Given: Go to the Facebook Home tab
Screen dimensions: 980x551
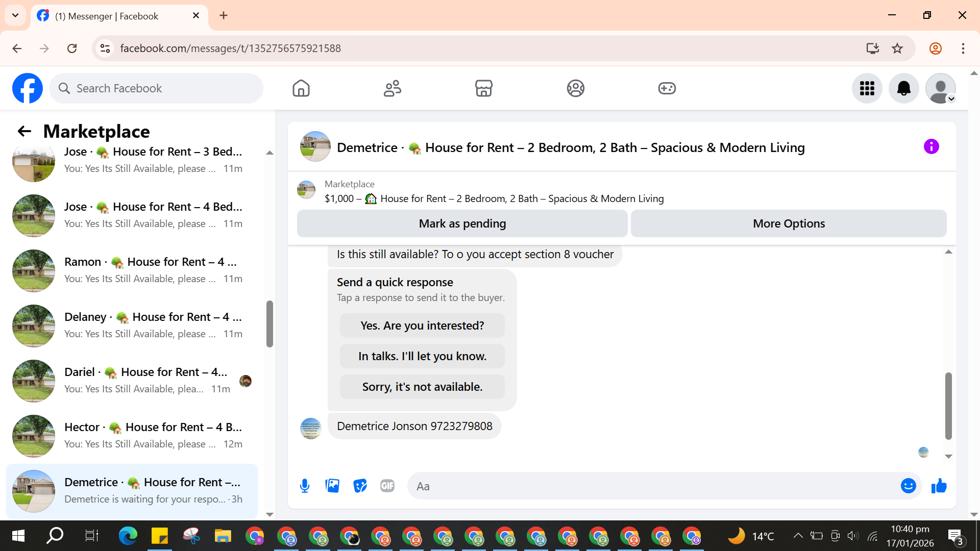Looking at the screenshot, I should click(301, 88).
